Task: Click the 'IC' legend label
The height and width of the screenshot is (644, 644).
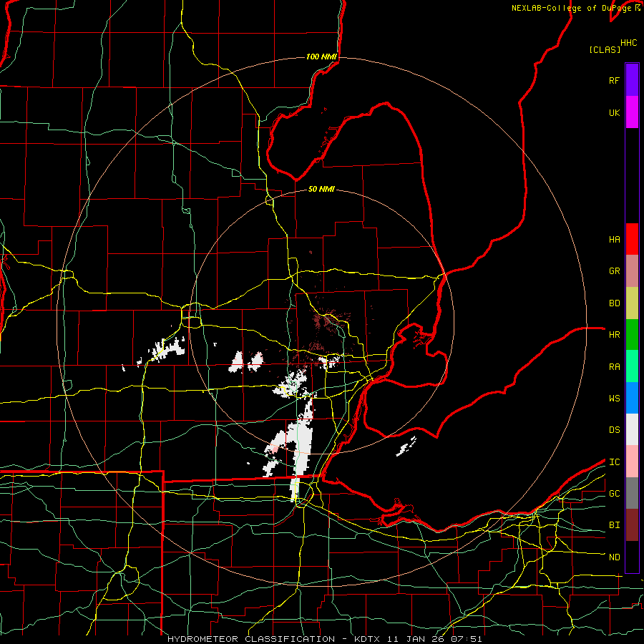Action: [614, 462]
